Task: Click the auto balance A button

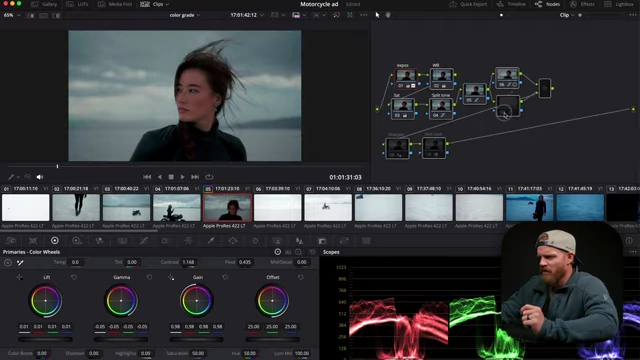Action: (8, 262)
